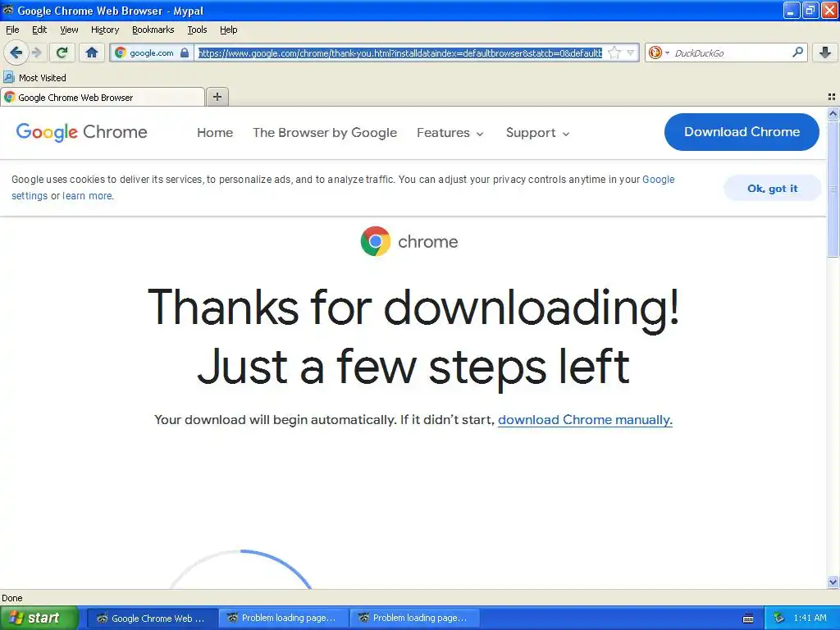The width and height of the screenshot is (840, 630).
Task: Click download Chrome manually link
Action: tap(585, 419)
